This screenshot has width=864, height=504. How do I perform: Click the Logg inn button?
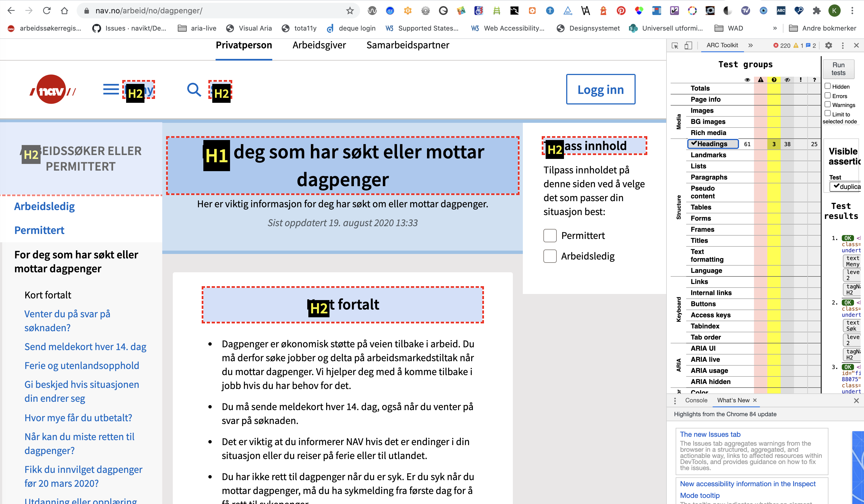(600, 89)
